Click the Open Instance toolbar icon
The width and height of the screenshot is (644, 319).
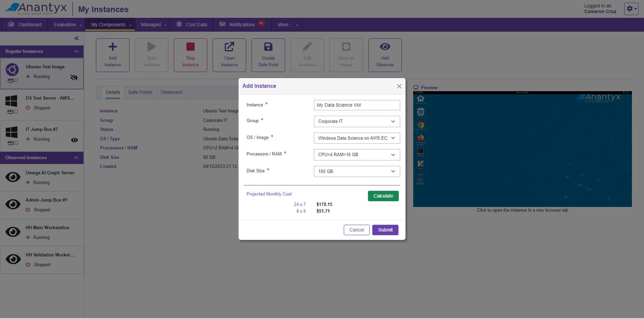pos(229,47)
